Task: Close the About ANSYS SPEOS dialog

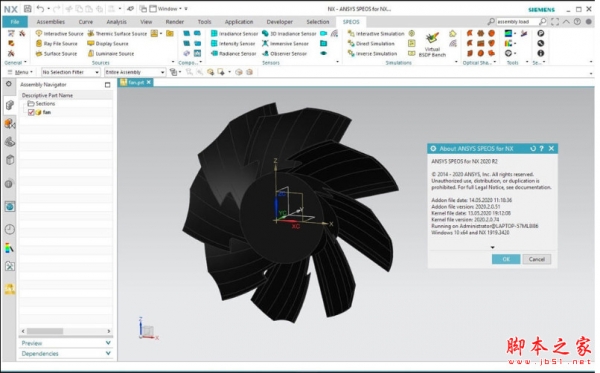Action: click(551, 148)
